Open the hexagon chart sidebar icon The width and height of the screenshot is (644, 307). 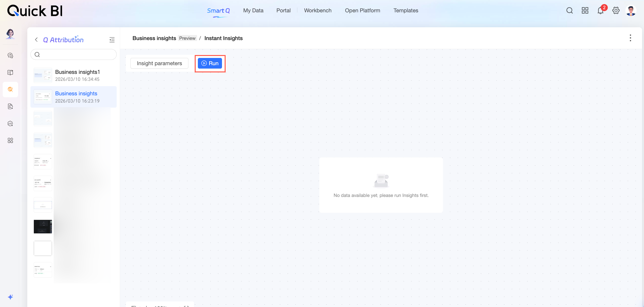coord(10,123)
